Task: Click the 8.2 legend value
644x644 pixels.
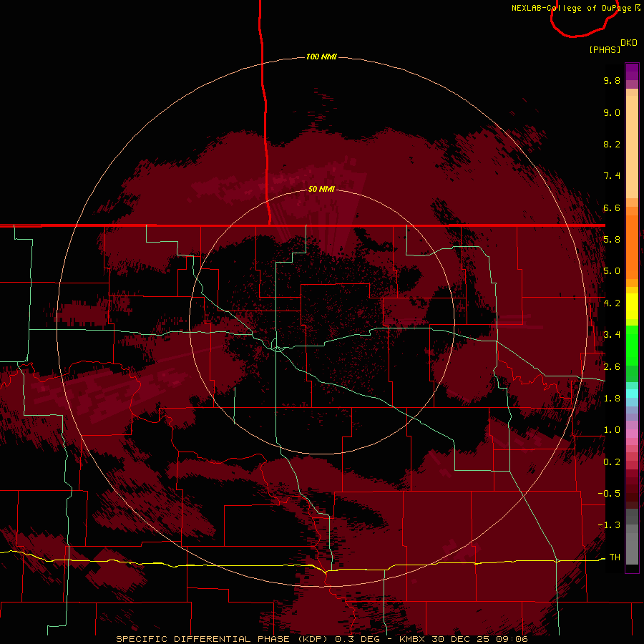Action: tap(612, 144)
